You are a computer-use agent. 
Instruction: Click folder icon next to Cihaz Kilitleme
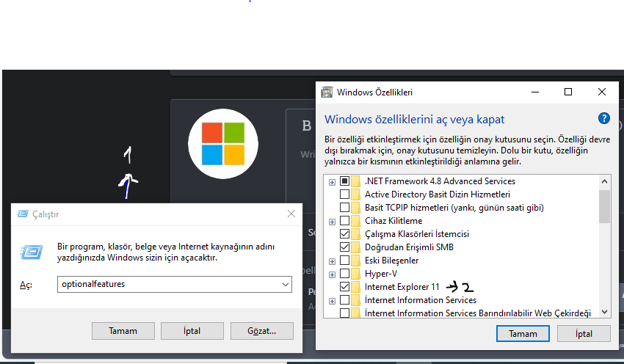point(356,221)
